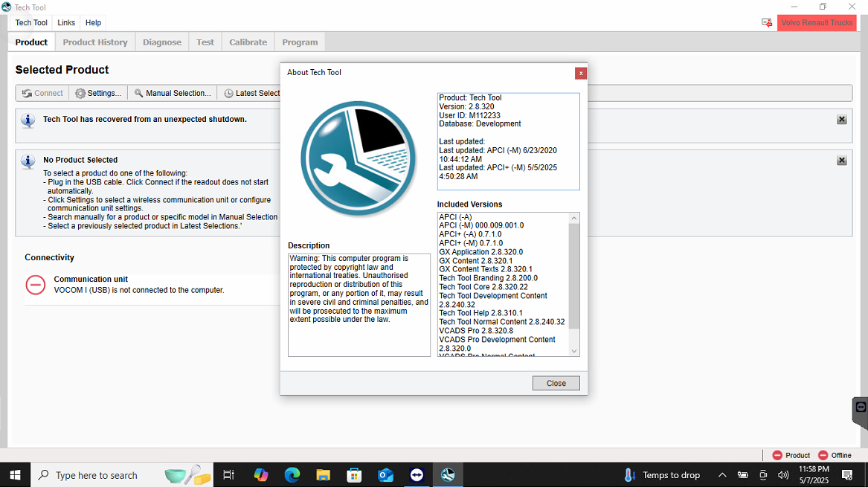Viewport: 868px width, 487px height.
Task: Click the Included Versions scroll down arrow
Action: coord(574,351)
